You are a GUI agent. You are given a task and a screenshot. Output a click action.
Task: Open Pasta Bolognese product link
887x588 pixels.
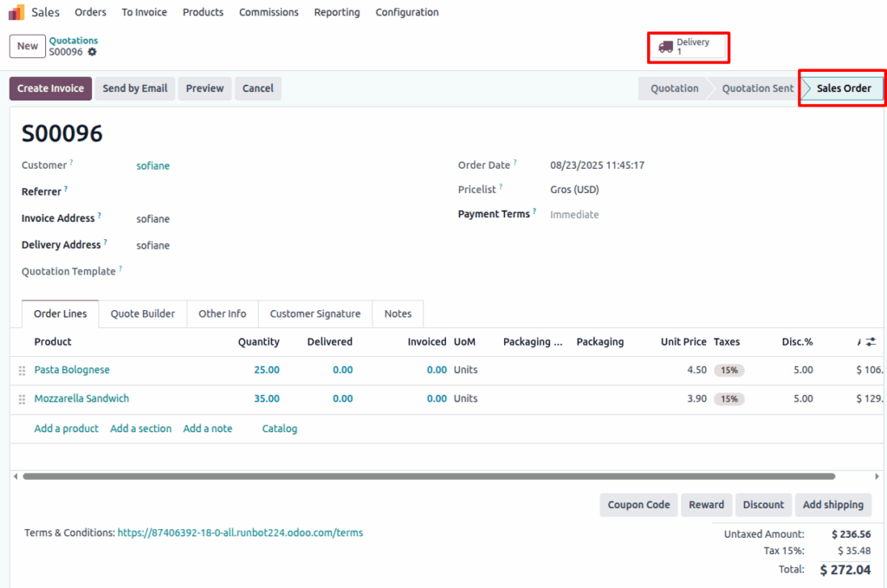pyautogui.click(x=72, y=370)
